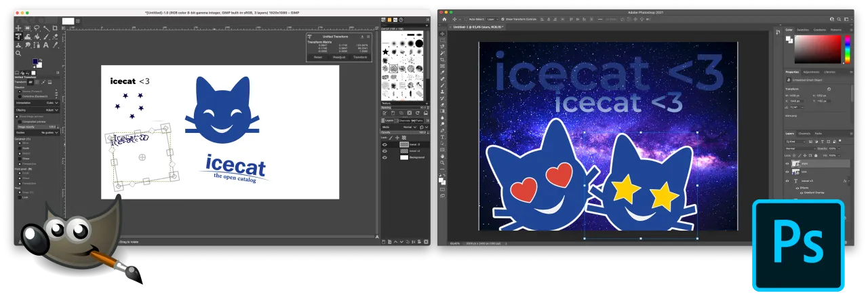Select the Eyedropper tool in Photoshop
Image resolution: width=868 pixels, height=297 pixels.
click(442, 73)
